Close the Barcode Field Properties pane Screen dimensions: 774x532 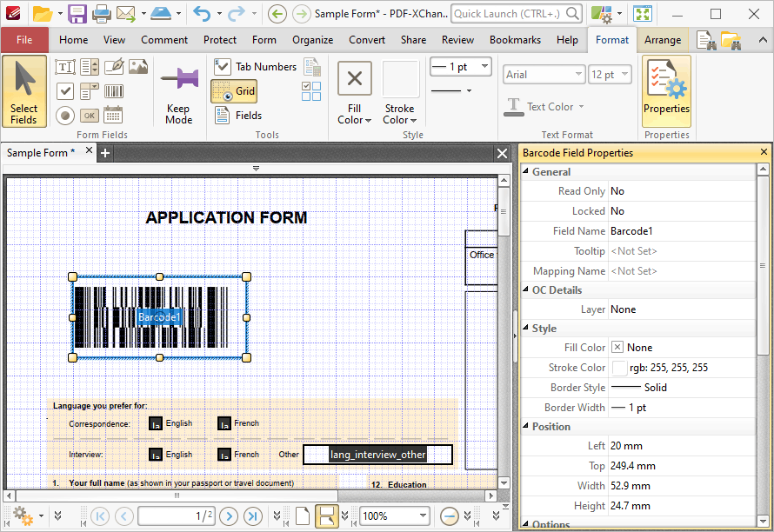pos(764,152)
